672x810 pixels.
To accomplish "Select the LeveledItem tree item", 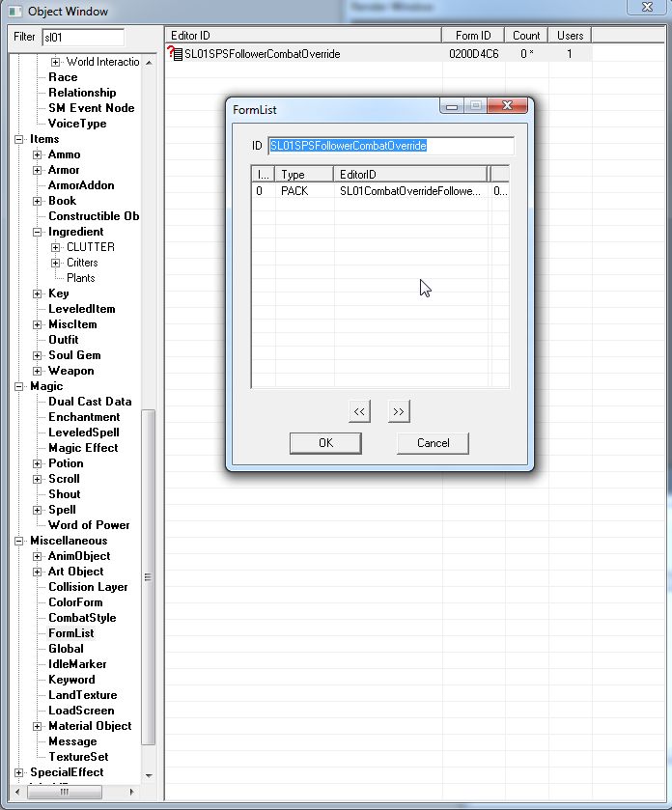I will (82, 310).
